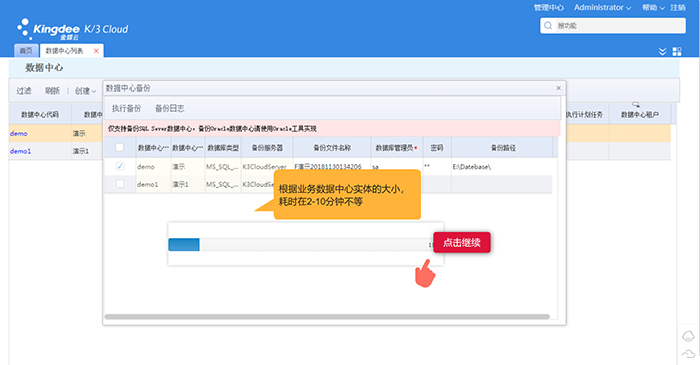
Task: Click the Kingdee K/3 Cloud logo
Action: tap(72, 29)
